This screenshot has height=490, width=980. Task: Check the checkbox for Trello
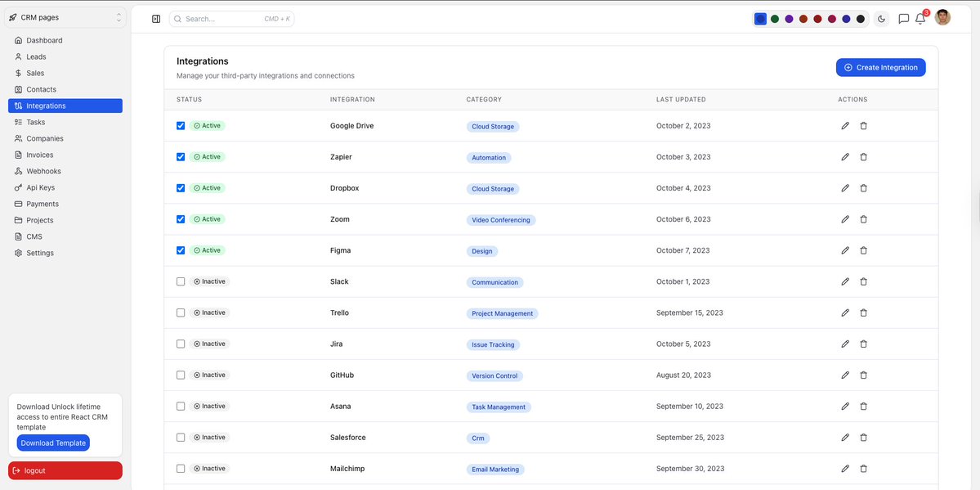pos(181,312)
